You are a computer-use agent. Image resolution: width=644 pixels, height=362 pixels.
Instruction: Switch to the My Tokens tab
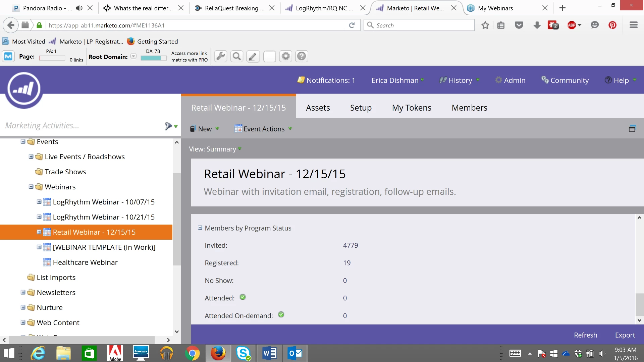pyautogui.click(x=412, y=108)
